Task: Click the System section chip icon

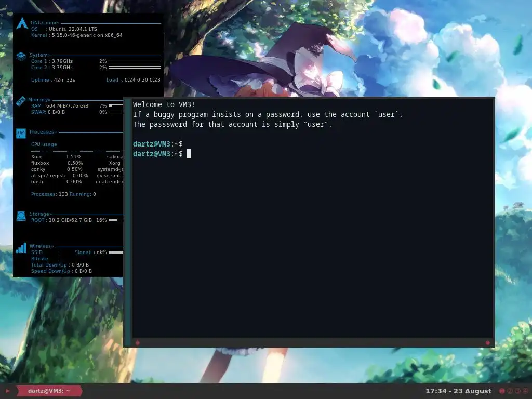Action: pyautogui.click(x=21, y=56)
